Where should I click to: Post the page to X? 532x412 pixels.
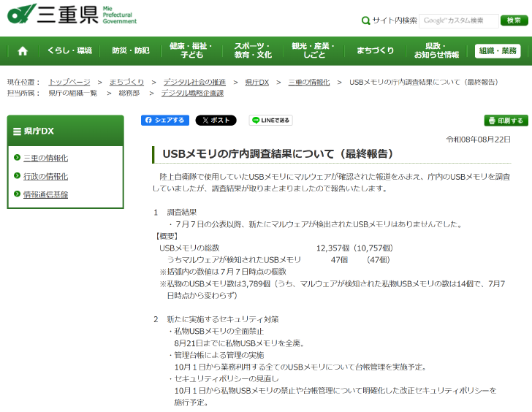pyautogui.click(x=216, y=120)
